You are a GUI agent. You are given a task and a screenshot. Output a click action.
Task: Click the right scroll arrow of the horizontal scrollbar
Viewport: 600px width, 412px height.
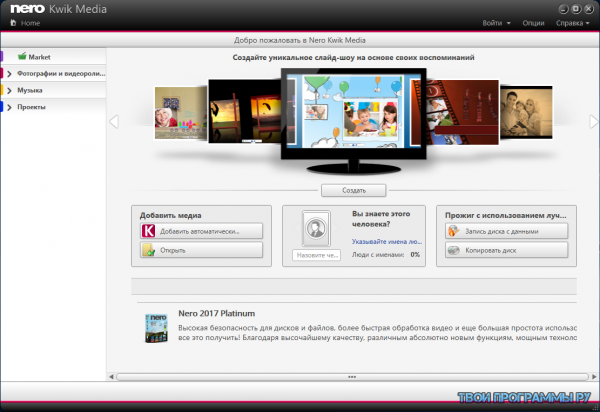pos(593,377)
